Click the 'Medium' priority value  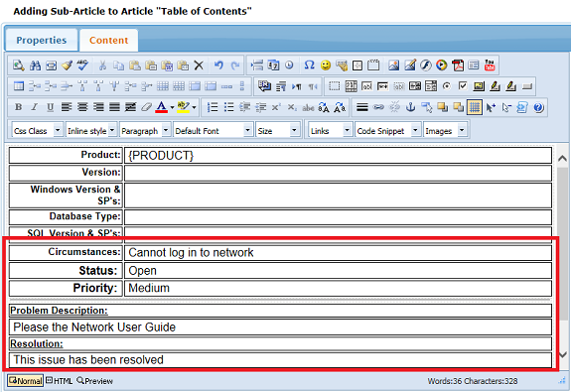(149, 288)
